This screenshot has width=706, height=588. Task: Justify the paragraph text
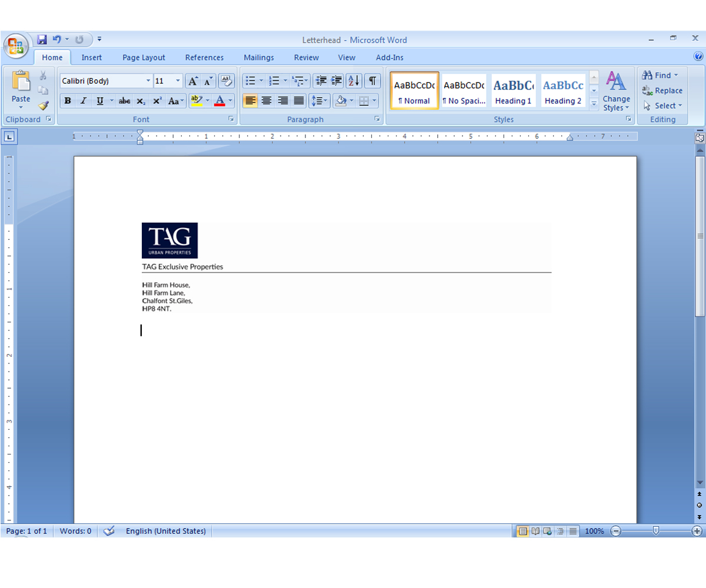(299, 101)
